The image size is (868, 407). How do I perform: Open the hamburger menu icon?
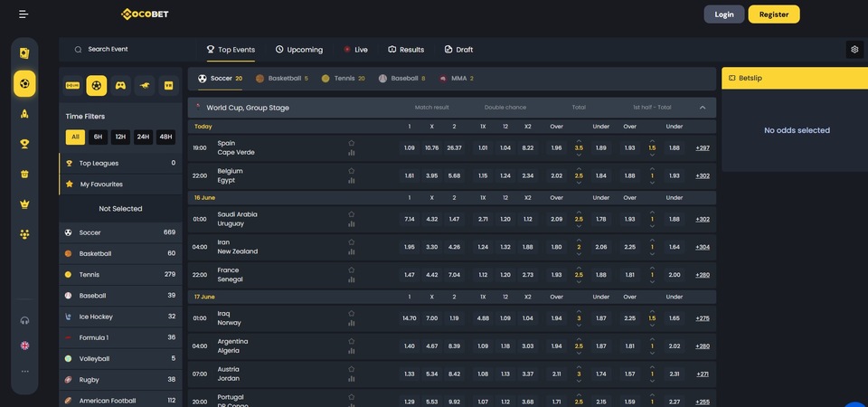click(24, 14)
